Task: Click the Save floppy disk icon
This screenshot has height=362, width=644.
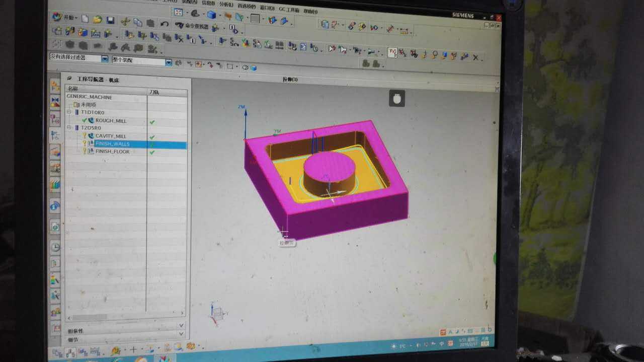Action: point(110,21)
